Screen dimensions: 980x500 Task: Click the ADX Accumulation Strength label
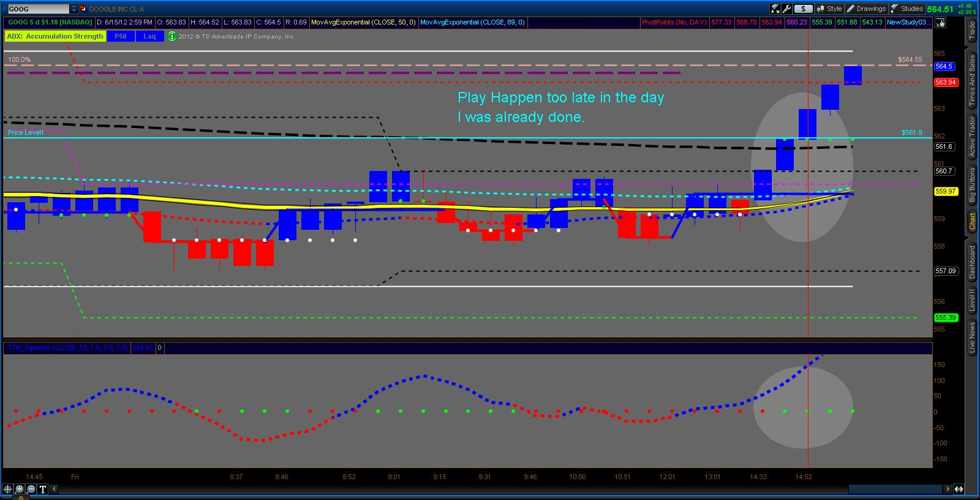pyautogui.click(x=55, y=36)
